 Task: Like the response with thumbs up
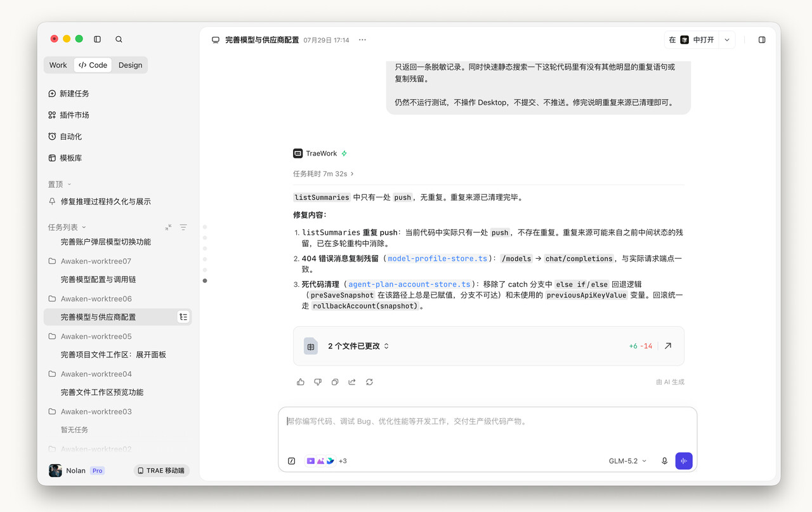[x=301, y=382]
